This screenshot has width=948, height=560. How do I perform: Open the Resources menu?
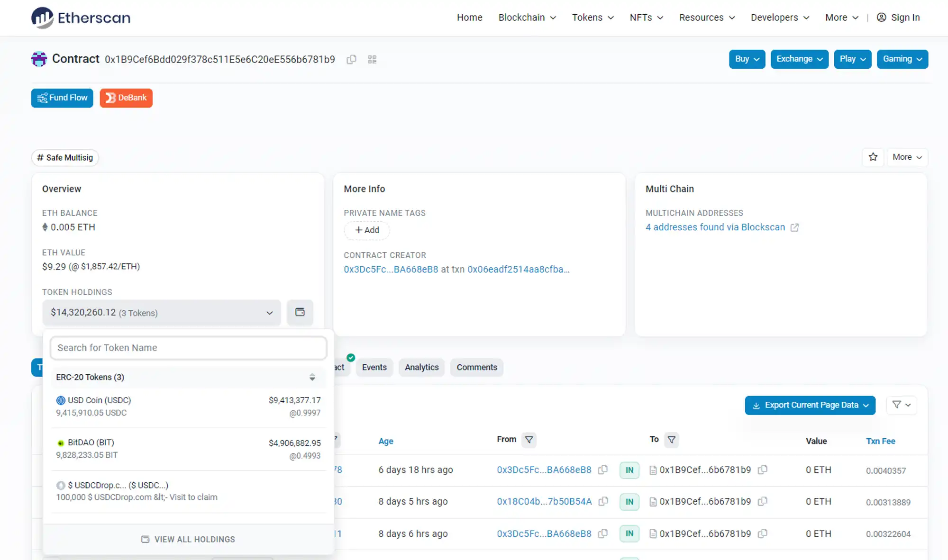pyautogui.click(x=707, y=18)
